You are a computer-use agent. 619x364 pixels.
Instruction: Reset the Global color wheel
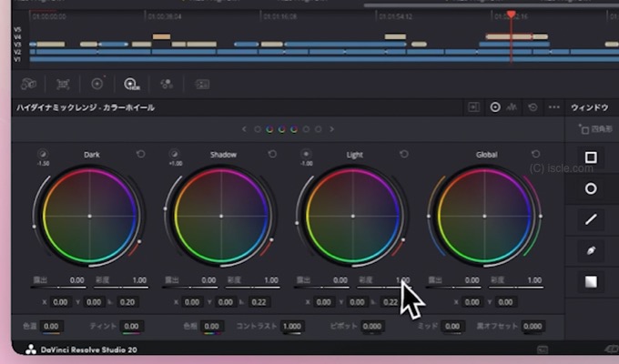[x=536, y=155]
